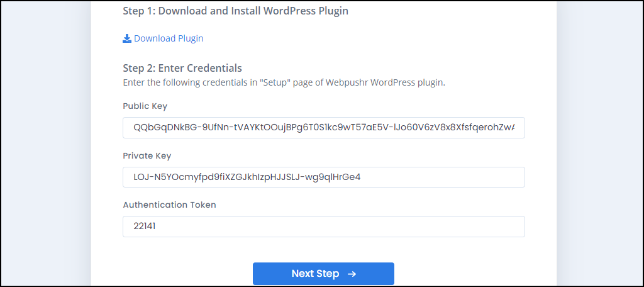Click the Authentication Token label
This screenshot has height=287, width=644.
pyautogui.click(x=169, y=205)
